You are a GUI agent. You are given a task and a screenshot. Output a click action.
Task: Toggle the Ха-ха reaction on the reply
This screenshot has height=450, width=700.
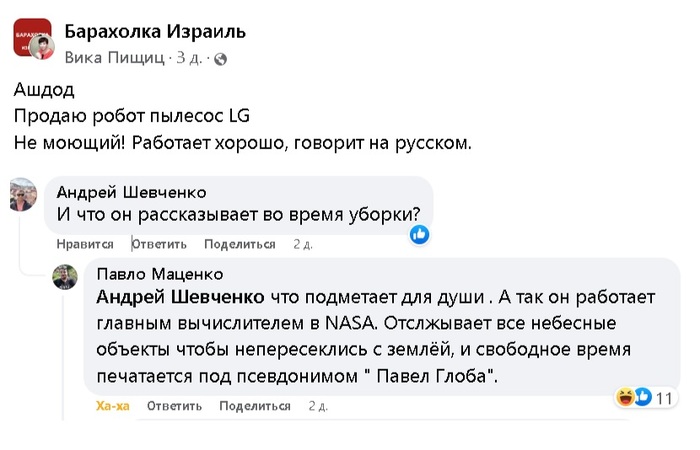pos(113,406)
